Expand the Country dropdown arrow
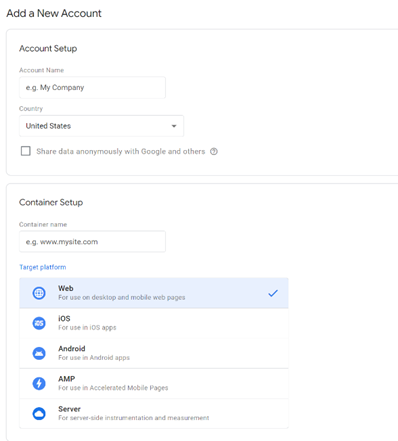The width and height of the screenshot is (398, 441). (x=174, y=126)
